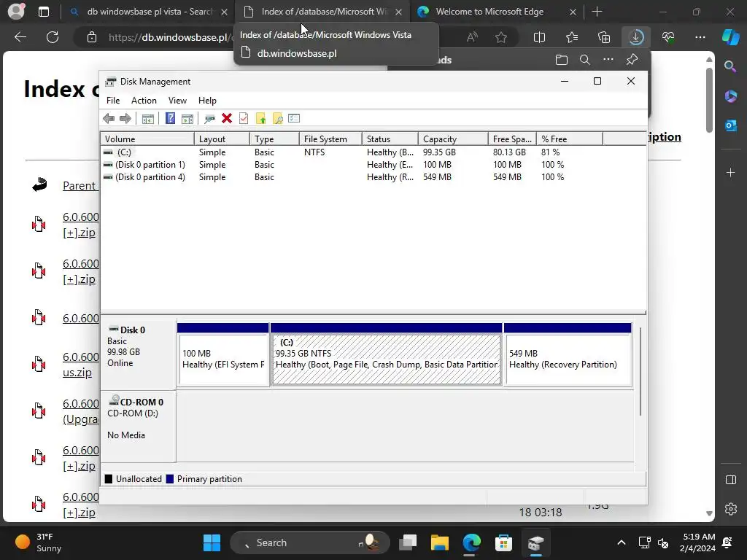This screenshot has height=560, width=747.
Task: Toggle the Show/Hide Action Pane toolbar icon
Action: pos(187,119)
